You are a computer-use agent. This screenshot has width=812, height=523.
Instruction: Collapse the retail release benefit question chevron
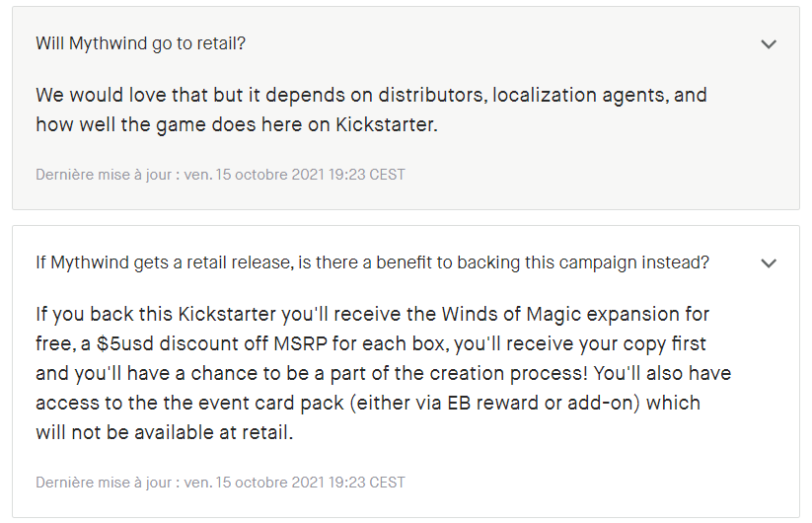(769, 263)
